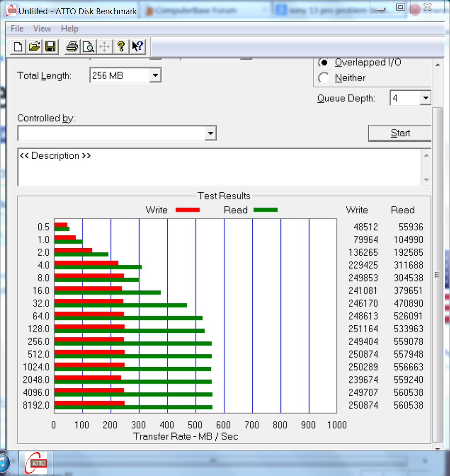Screen dimensions: 450x476
Task: Minimize the ATTO Disk Benchmark window
Action: (380, 8)
